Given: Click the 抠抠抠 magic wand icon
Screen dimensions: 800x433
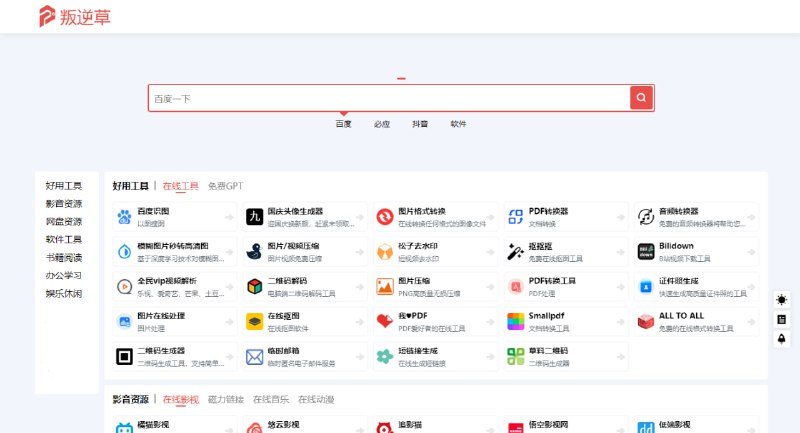Looking at the screenshot, I should 515,251.
